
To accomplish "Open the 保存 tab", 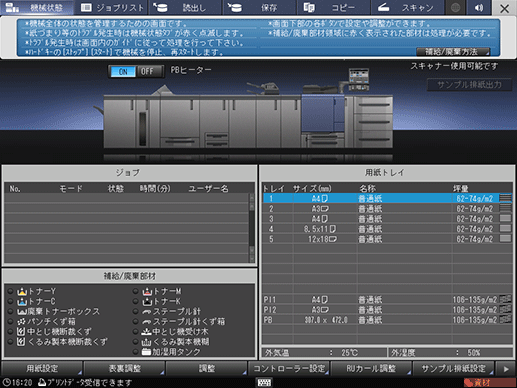I will pyautogui.click(x=259, y=7).
